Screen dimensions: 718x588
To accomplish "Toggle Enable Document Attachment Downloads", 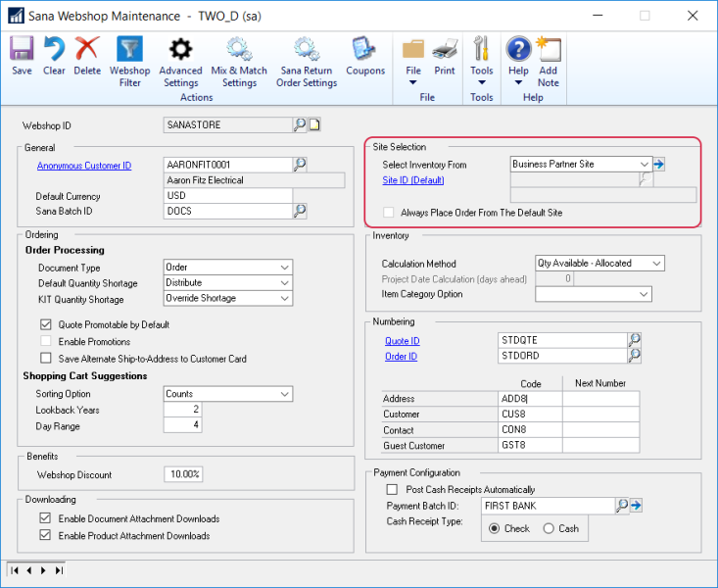I will coord(45,518).
